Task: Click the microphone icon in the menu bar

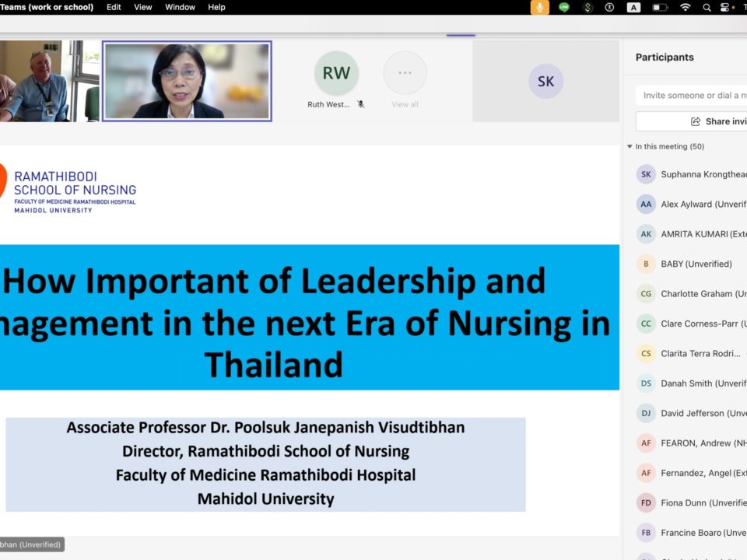Action: coord(539,7)
